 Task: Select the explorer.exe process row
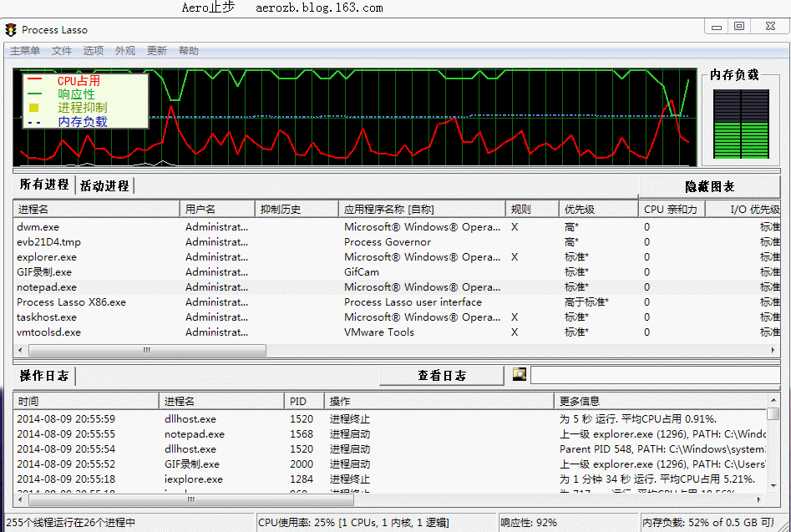[397, 257]
